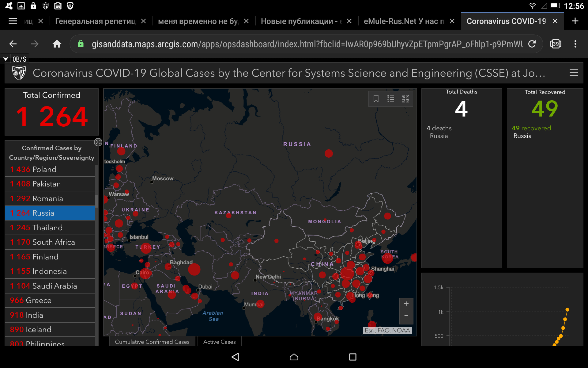Zoom in on the map
The image size is (588, 368).
point(406,304)
